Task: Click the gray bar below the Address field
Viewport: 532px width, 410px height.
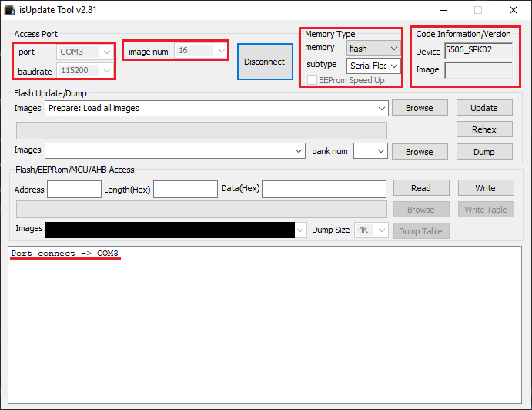Action: (x=202, y=210)
